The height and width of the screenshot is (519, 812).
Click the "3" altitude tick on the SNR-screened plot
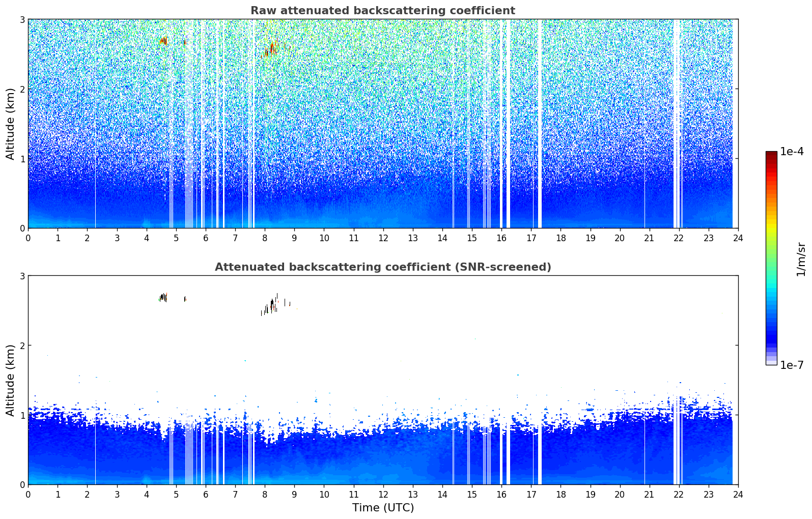[22, 276]
